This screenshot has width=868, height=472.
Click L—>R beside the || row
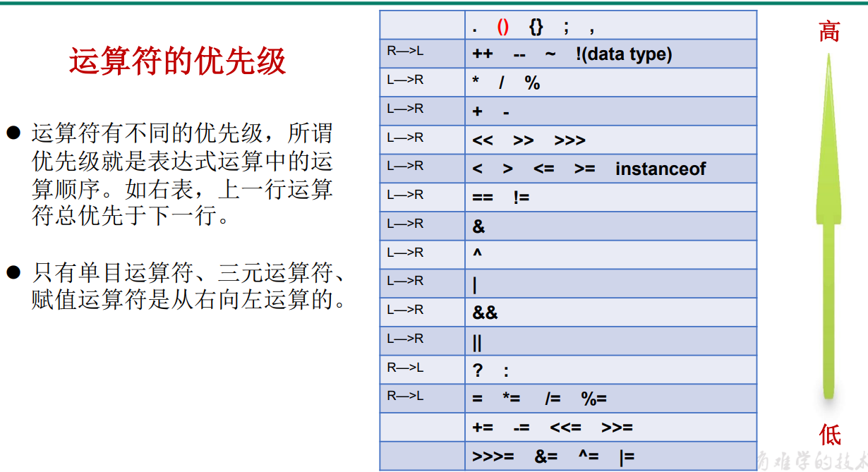405,339
